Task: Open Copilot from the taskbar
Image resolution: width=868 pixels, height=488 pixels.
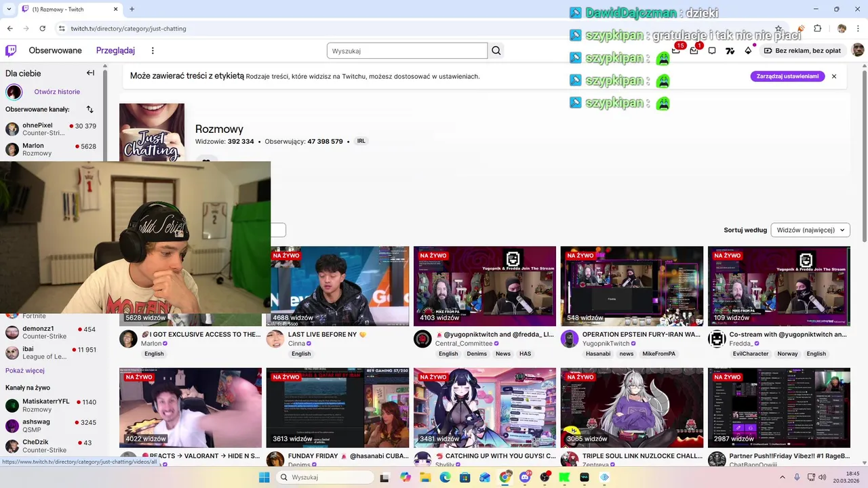Action: (x=406, y=477)
